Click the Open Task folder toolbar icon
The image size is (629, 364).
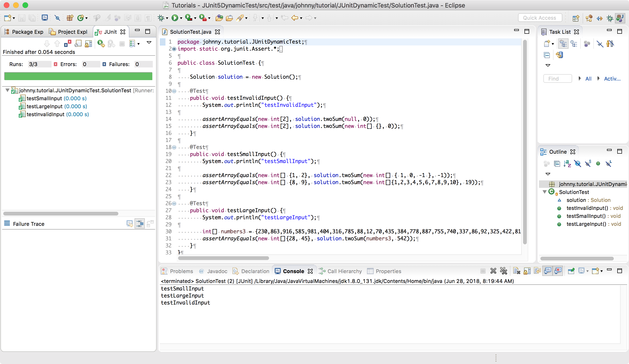point(229,18)
